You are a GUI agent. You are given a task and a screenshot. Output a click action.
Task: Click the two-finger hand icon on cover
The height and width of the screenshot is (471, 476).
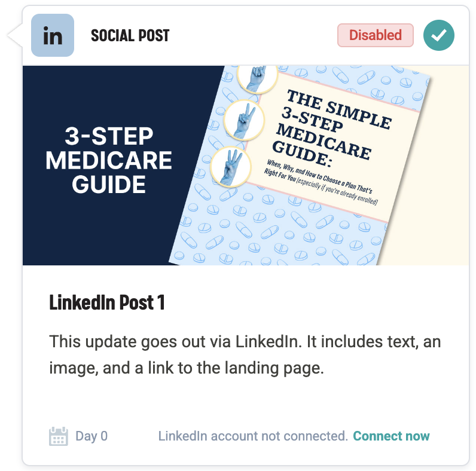coord(245,120)
